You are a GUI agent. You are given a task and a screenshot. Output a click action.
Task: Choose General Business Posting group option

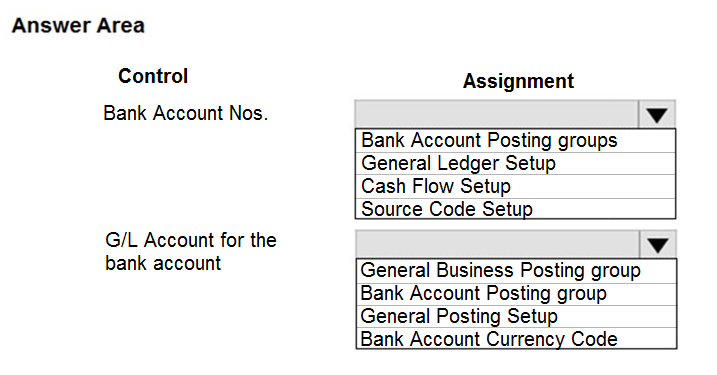516,271
